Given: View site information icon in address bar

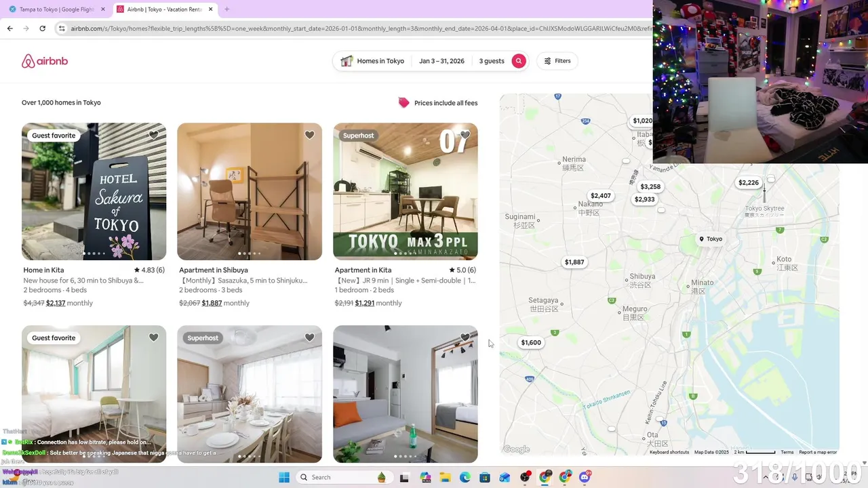Looking at the screenshot, I should point(62,28).
